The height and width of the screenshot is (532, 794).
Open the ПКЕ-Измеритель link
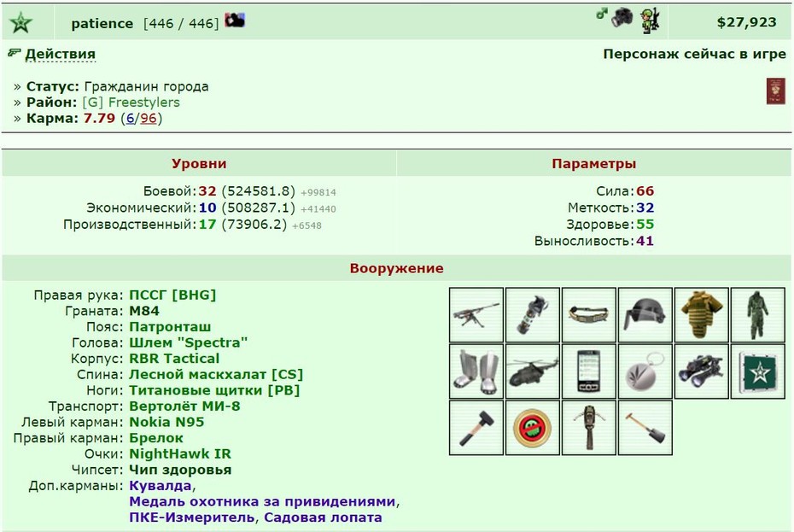coord(191,517)
